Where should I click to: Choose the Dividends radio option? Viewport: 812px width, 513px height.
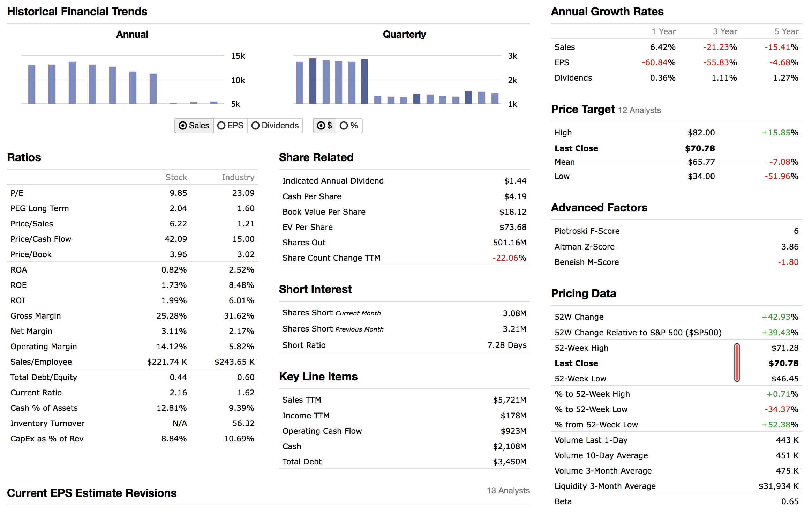point(275,126)
